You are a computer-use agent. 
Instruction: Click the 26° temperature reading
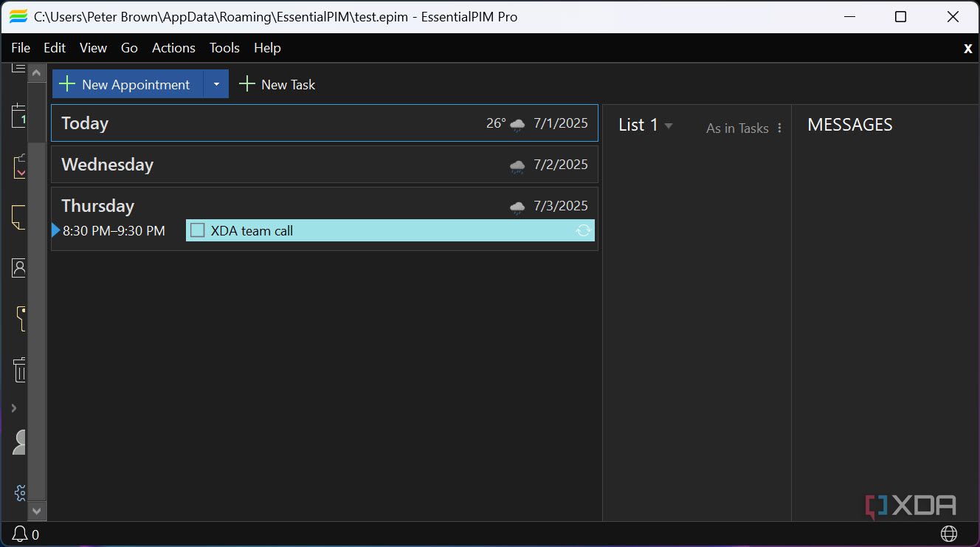[496, 123]
